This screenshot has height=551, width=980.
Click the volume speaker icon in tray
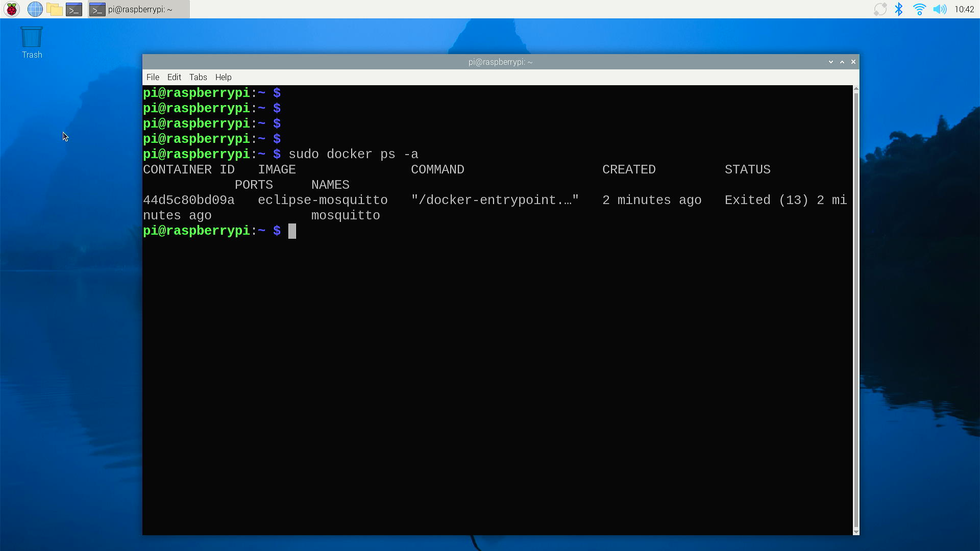pyautogui.click(x=940, y=9)
